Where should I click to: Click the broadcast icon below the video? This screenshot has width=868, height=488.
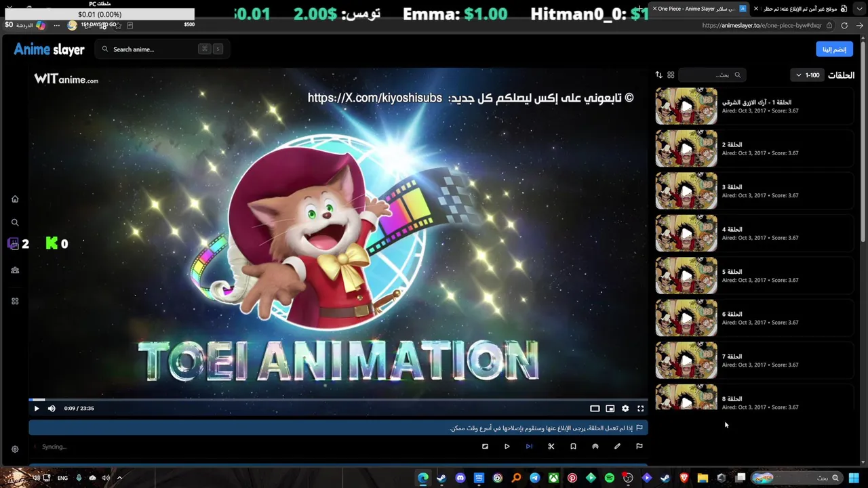pos(595,446)
